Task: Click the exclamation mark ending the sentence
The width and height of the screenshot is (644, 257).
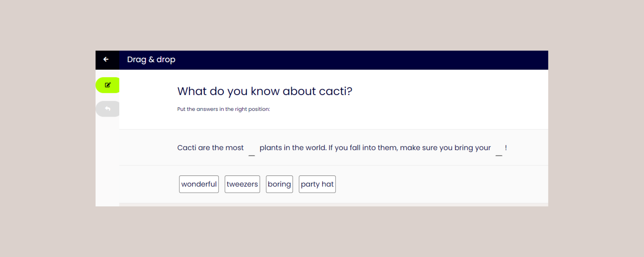Action: [x=506, y=148]
